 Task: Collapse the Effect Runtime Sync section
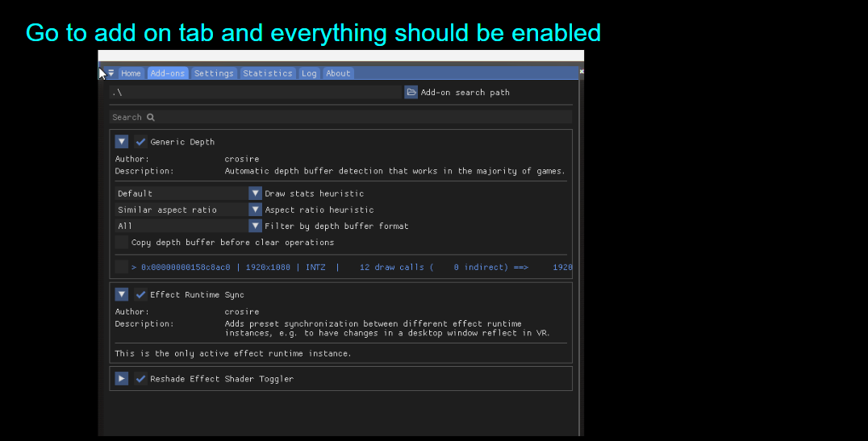pyautogui.click(x=122, y=294)
